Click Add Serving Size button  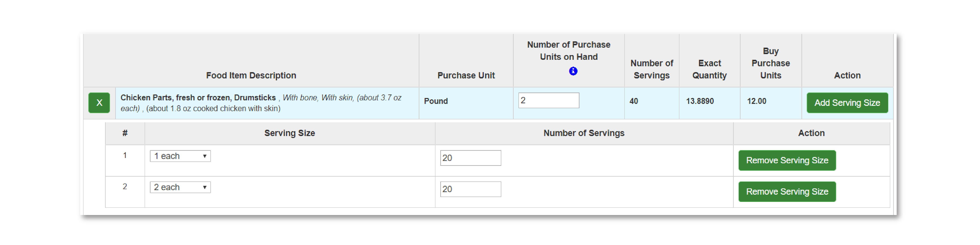[847, 103]
